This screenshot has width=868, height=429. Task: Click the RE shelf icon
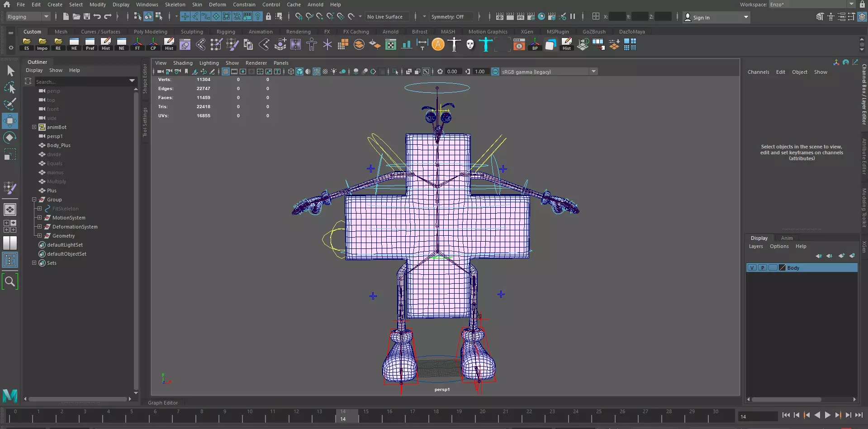(x=58, y=44)
